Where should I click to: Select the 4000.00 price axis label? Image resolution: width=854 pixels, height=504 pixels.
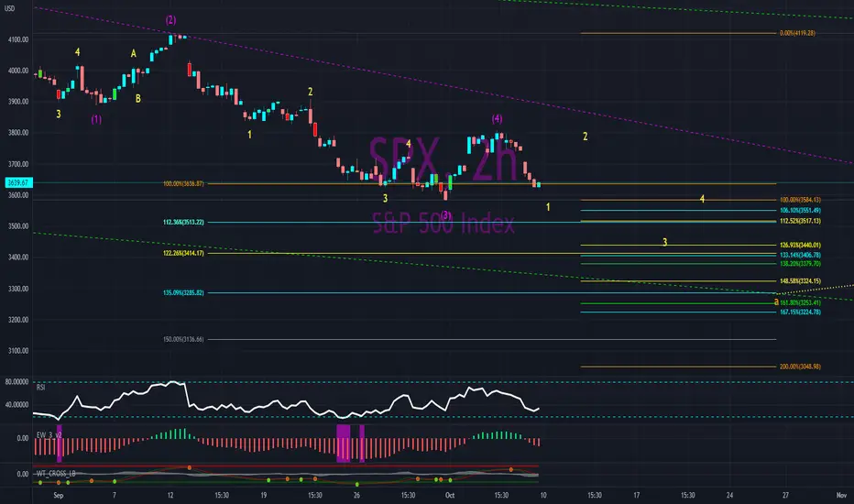[x=18, y=71]
